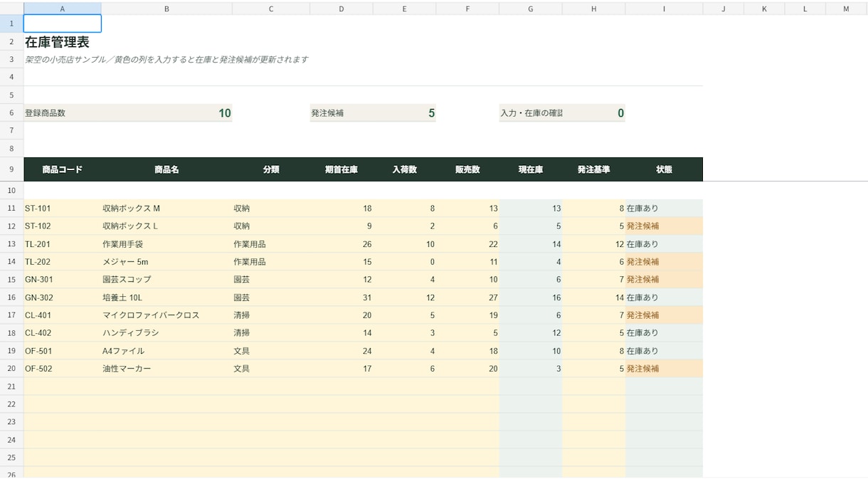Screen dimensions: 868x479
Task: Click the status cell for OF-502
Action: (664, 369)
